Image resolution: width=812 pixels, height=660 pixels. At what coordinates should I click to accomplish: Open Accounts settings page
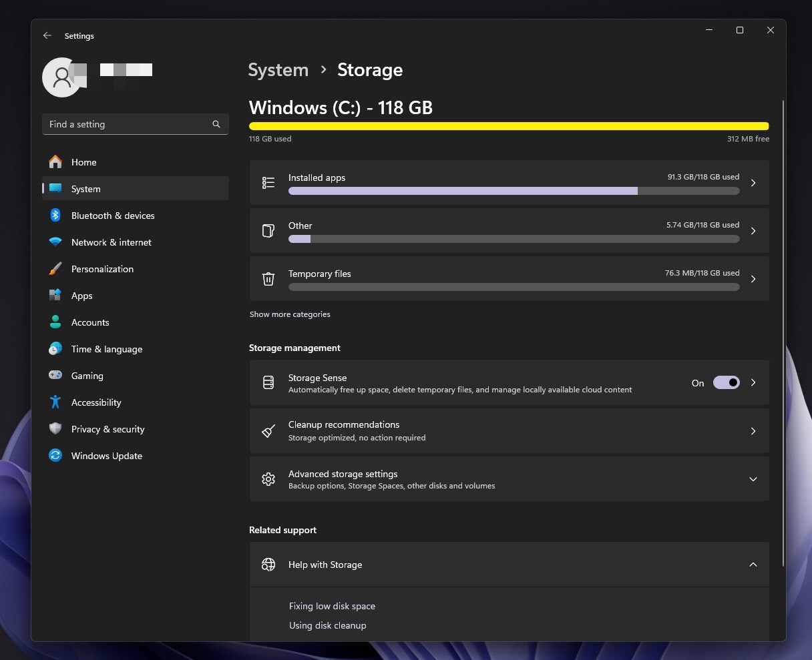[x=136, y=322]
